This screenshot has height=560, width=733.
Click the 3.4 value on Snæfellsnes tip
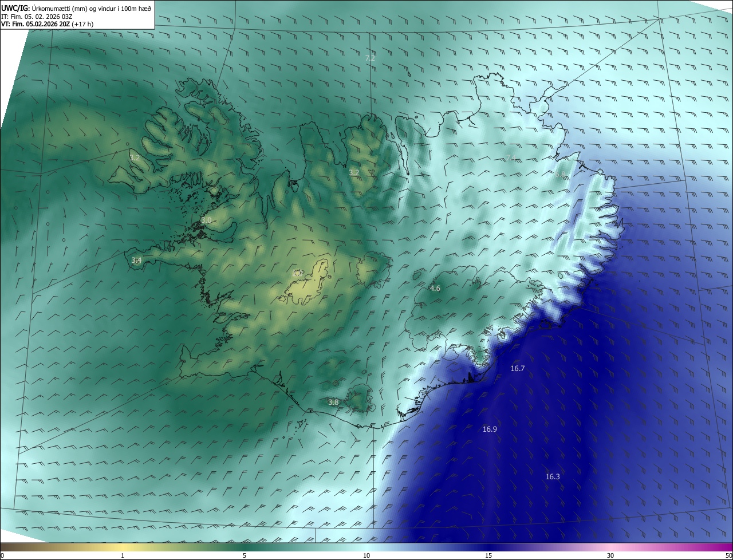136,260
